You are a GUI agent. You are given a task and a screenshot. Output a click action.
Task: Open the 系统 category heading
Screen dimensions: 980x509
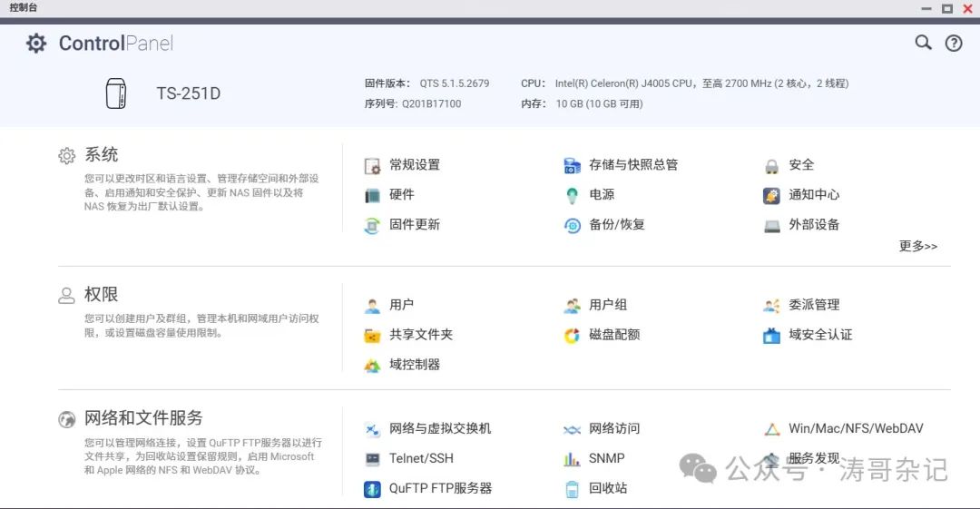tap(101, 155)
